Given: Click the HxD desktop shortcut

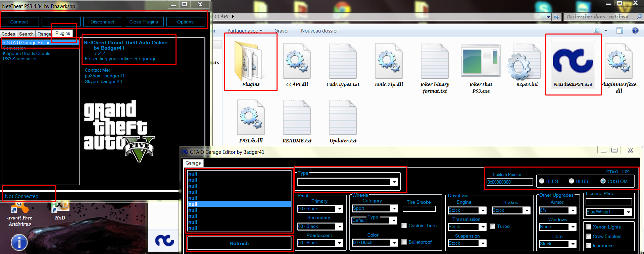Looking at the screenshot, I should (60, 211).
